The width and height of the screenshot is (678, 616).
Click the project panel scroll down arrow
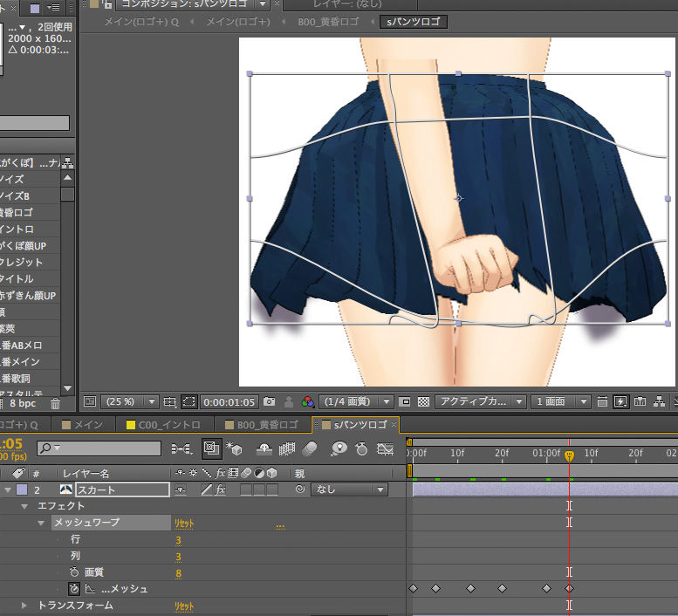(x=67, y=387)
